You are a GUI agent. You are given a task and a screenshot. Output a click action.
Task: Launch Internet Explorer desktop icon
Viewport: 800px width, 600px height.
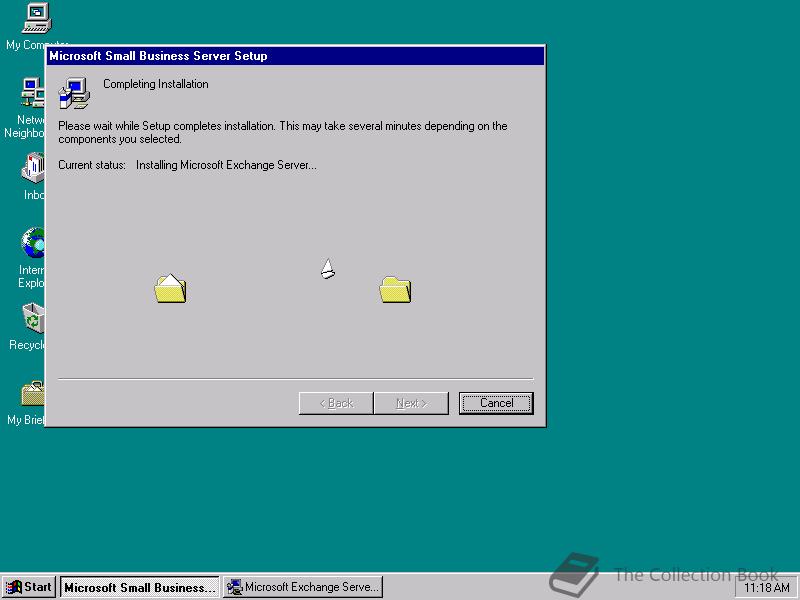click(33, 243)
